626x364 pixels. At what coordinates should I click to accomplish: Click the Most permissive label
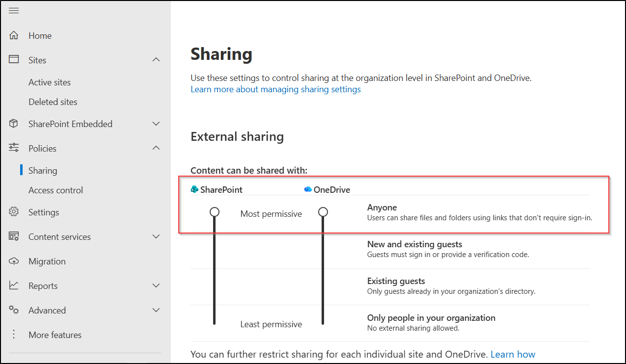tap(271, 213)
